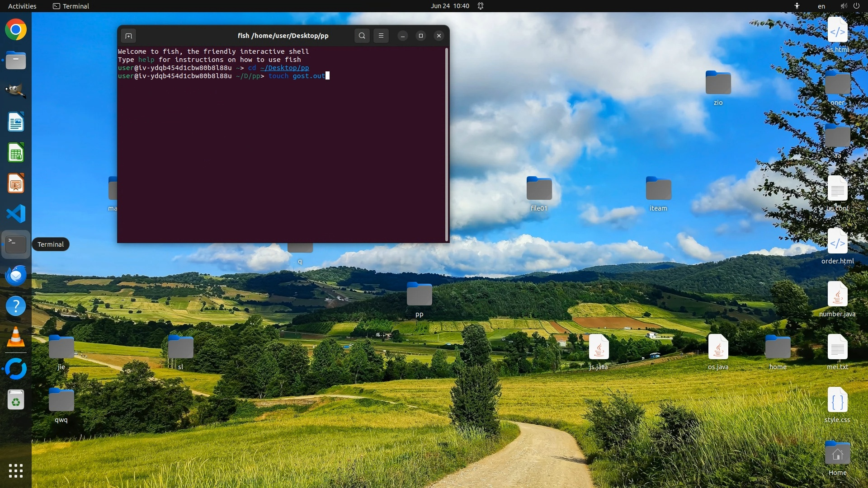Toggle the notifications bell indicator
The height and width of the screenshot is (488, 868).
pyautogui.click(x=481, y=6)
